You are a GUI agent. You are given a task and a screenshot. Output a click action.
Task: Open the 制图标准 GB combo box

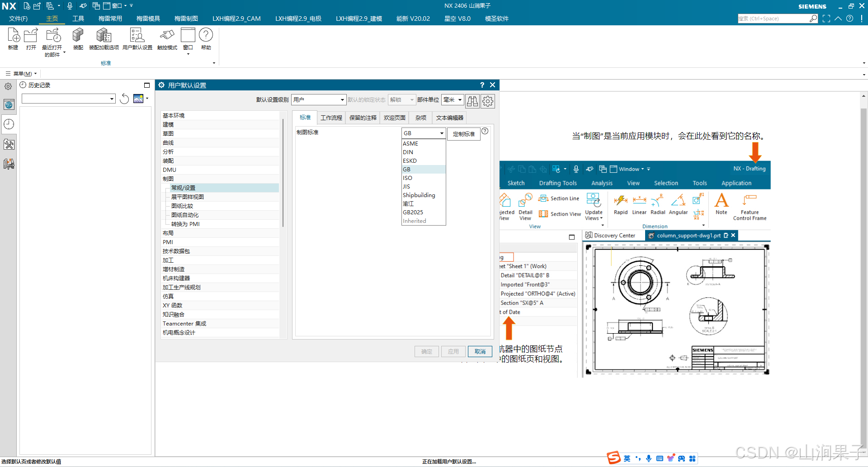pyautogui.click(x=424, y=133)
